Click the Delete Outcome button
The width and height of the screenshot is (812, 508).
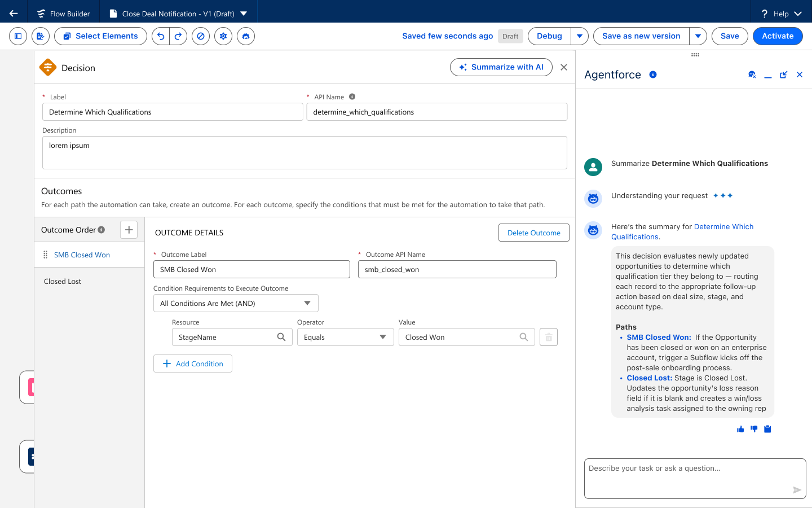tap(534, 233)
